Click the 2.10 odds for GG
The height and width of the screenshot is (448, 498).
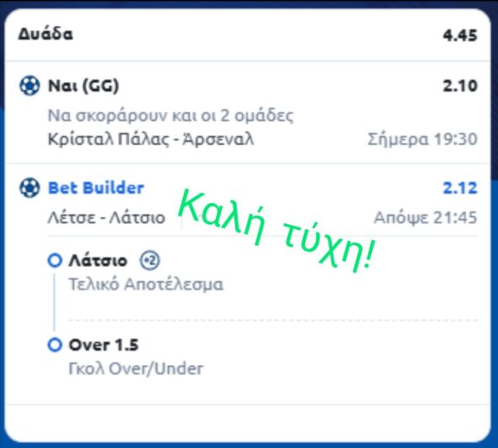coord(460,86)
